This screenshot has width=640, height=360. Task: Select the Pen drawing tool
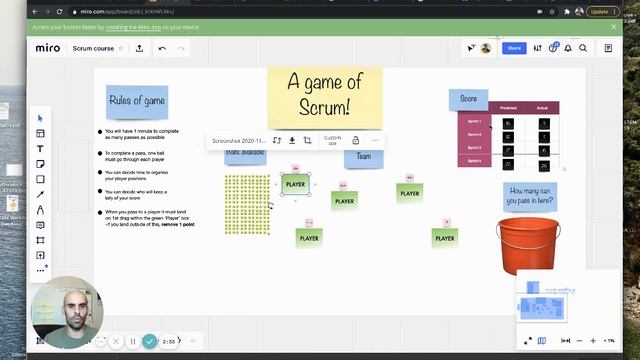tap(40, 210)
